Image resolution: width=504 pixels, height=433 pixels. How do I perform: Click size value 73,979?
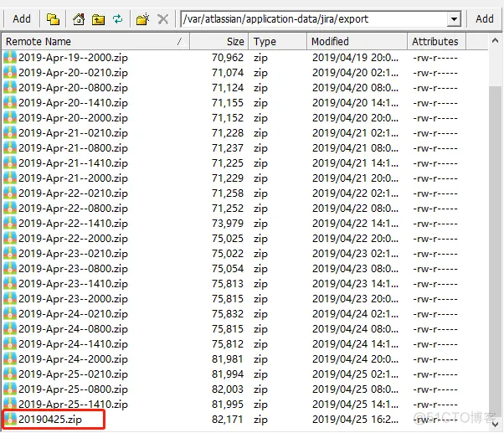[228, 224]
